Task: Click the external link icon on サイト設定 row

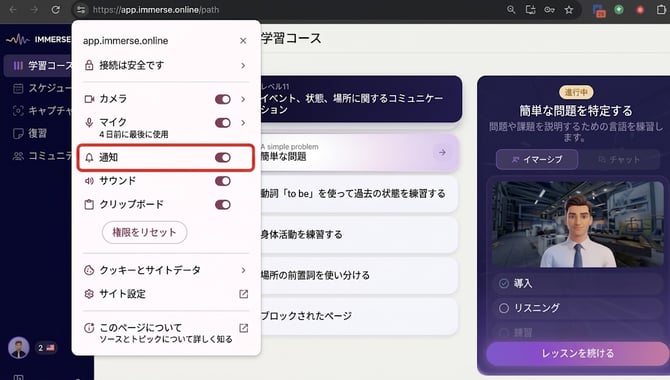Action: 244,294
